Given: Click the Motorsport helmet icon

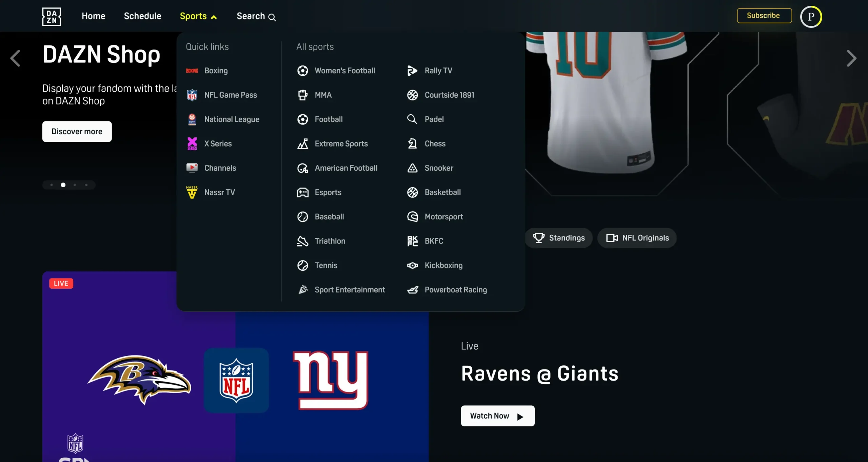Looking at the screenshot, I should (412, 216).
